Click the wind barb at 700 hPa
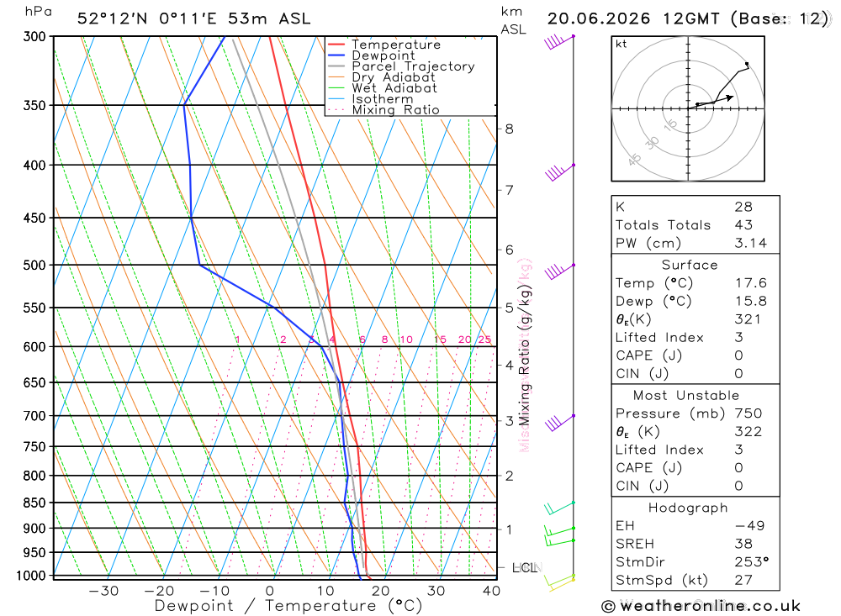The image size is (841, 616). (559, 423)
